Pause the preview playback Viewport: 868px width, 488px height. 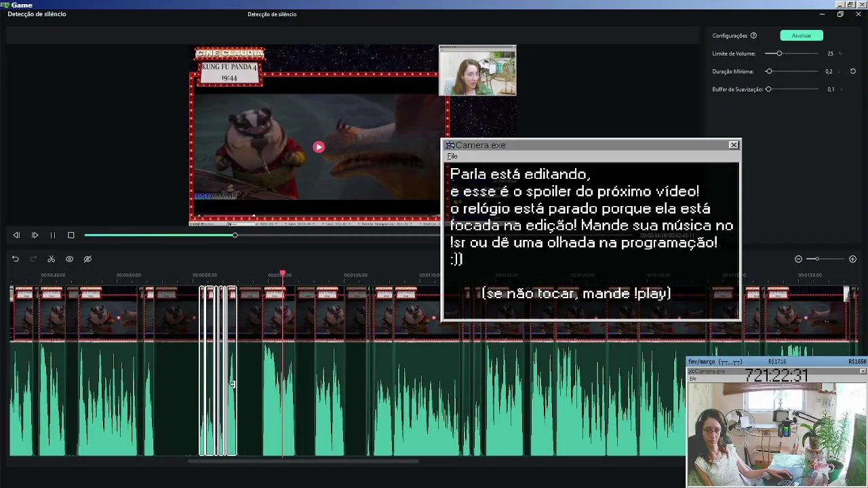53,235
